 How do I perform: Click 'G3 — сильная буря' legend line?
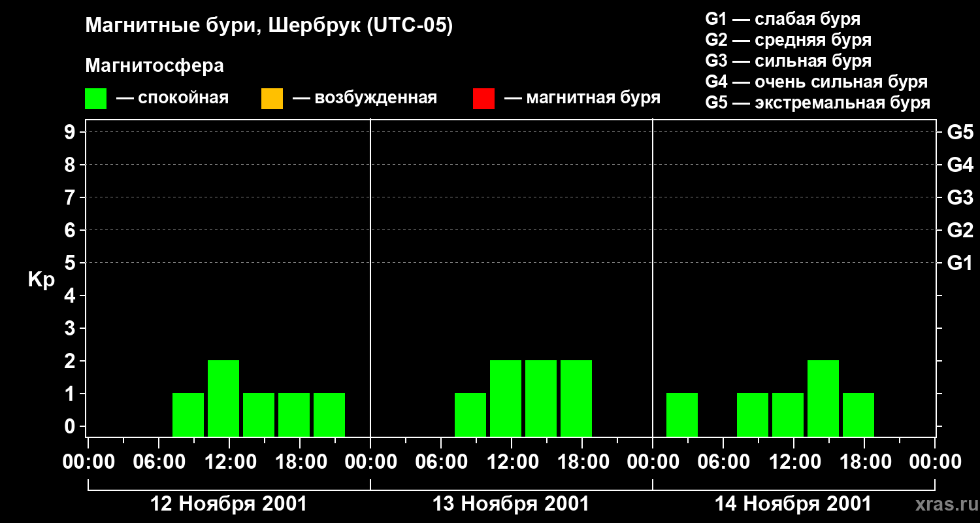[788, 61]
